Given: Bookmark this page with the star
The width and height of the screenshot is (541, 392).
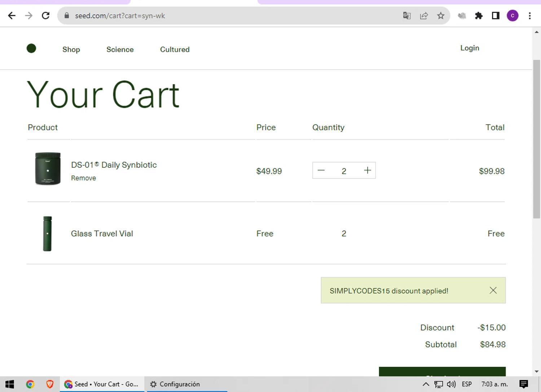Looking at the screenshot, I should (x=441, y=16).
